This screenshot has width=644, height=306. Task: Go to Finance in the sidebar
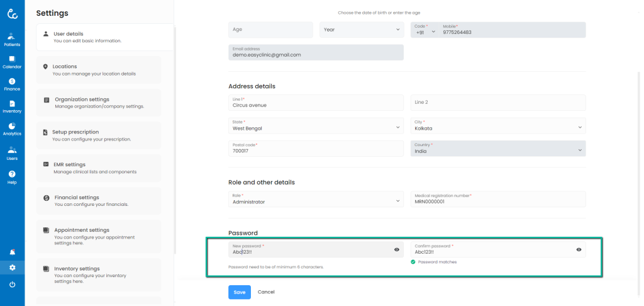pyautogui.click(x=12, y=84)
